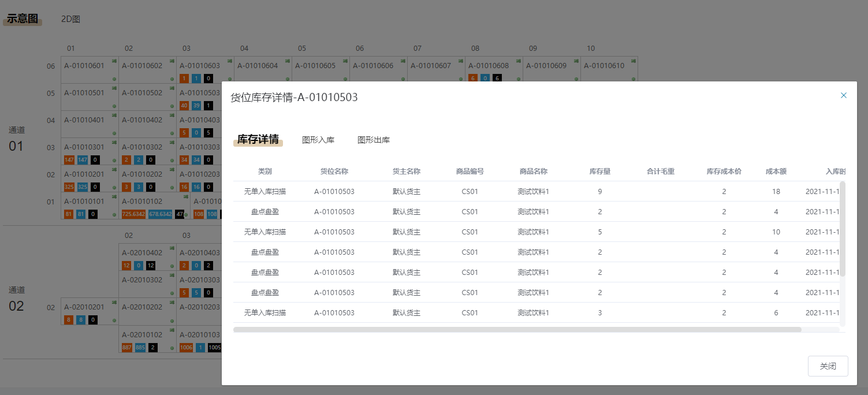Click the green arrow icon in cell A-02010201
The image size is (868, 395).
pyautogui.click(x=114, y=303)
